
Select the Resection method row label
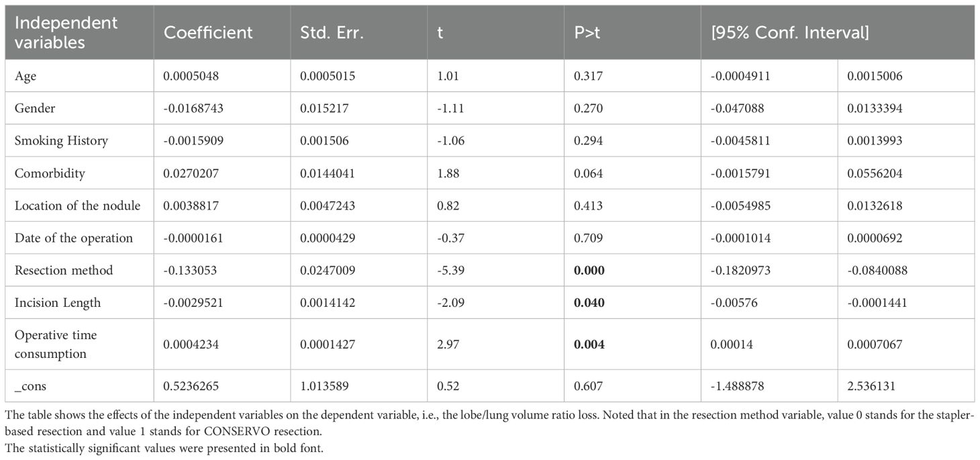pyautogui.click(x=64, y=270)
